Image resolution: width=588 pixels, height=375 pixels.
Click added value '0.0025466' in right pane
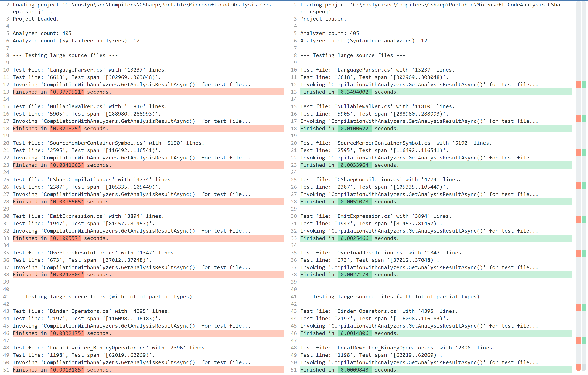point(354,238)
